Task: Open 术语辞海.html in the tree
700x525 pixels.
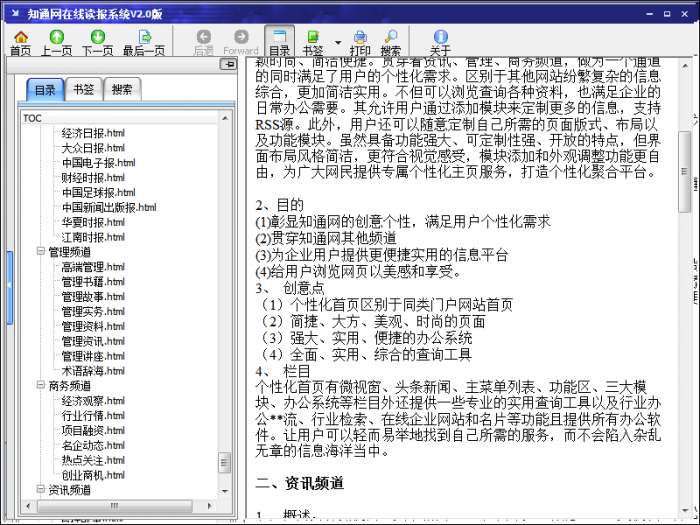Action: click(x=93, y=371)
